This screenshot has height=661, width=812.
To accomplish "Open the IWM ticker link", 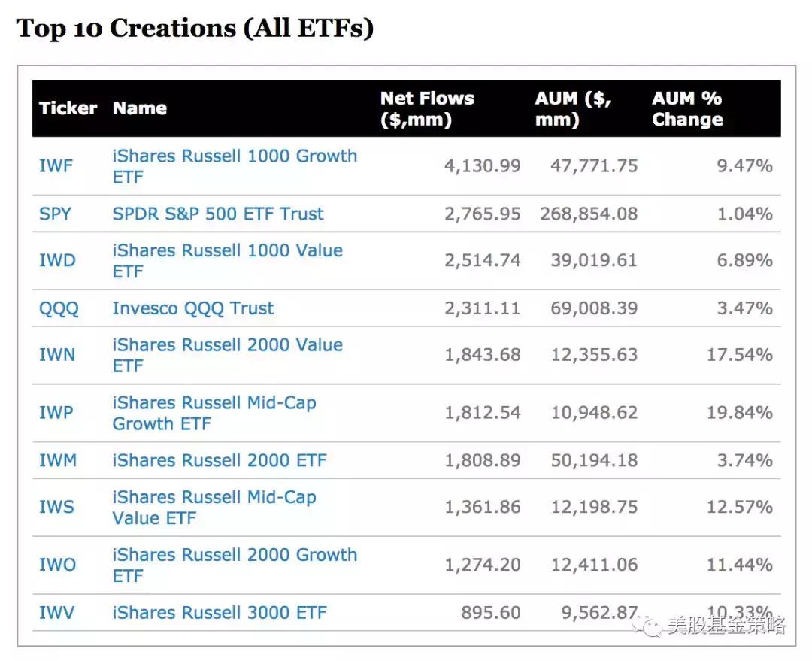I will click(58, 460).
